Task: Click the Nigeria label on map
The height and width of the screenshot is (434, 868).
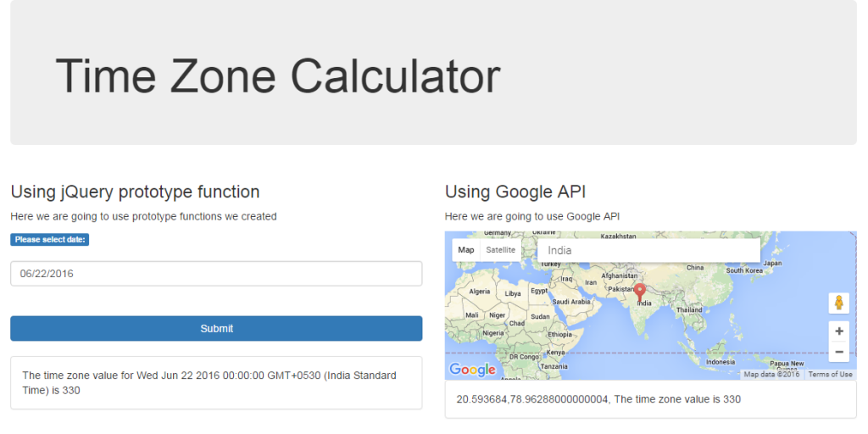Action: (x=493, y=333)
